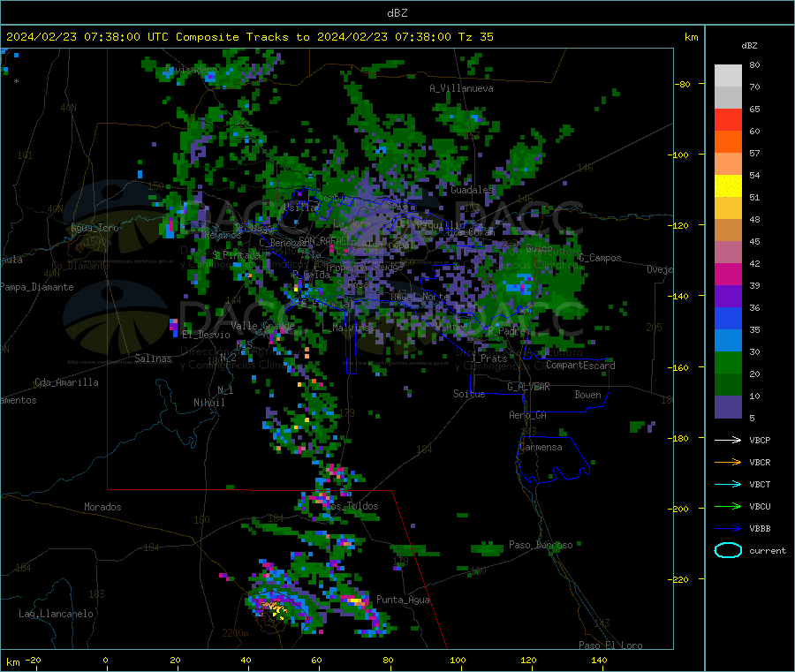Click the Bowen map label
Screen dimensions: 795x672
pos(587,395)
